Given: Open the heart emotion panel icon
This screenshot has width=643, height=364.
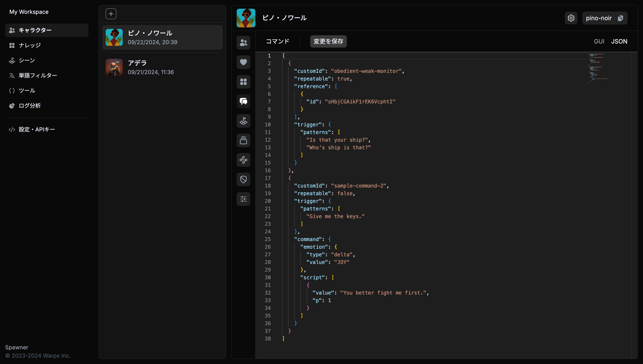Looking at the screenshot, I should click(x=243, y=62).
